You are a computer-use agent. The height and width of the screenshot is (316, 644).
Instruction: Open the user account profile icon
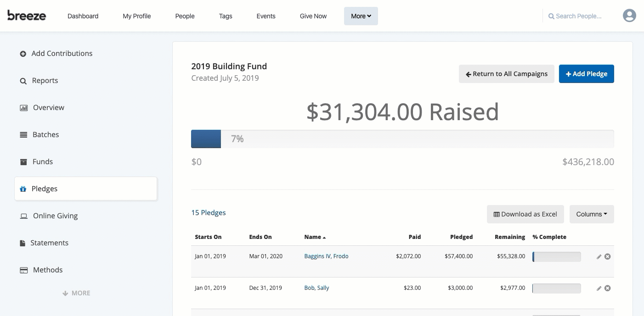[629, 15]
